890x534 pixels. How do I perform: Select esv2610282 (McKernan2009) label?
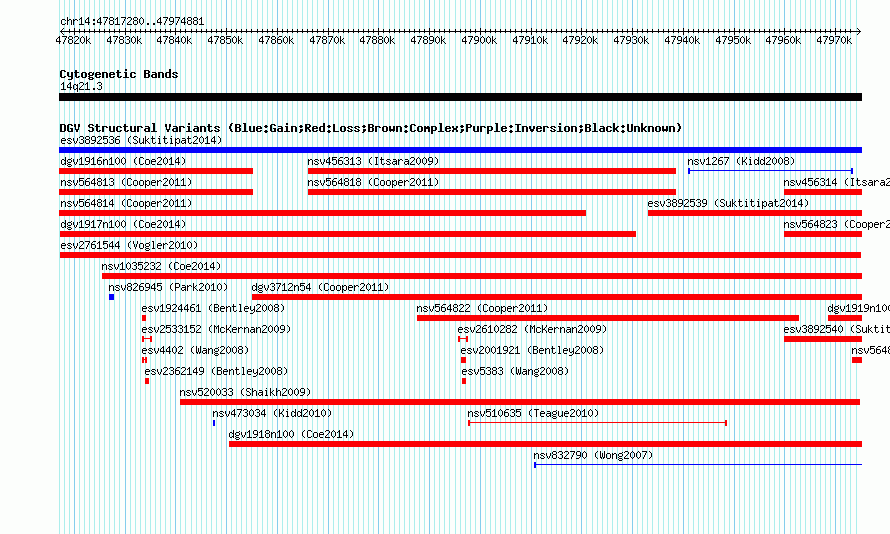pos(532,329)
